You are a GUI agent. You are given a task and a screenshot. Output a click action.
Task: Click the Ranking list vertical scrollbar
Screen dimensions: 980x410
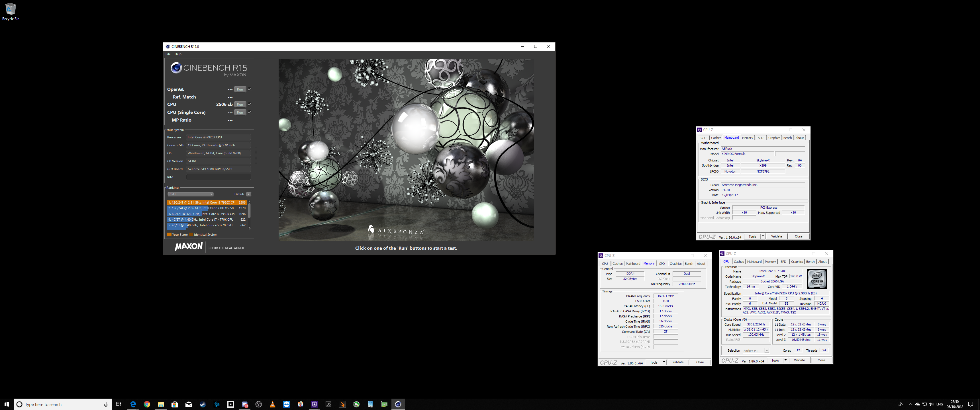click(249, 214)
